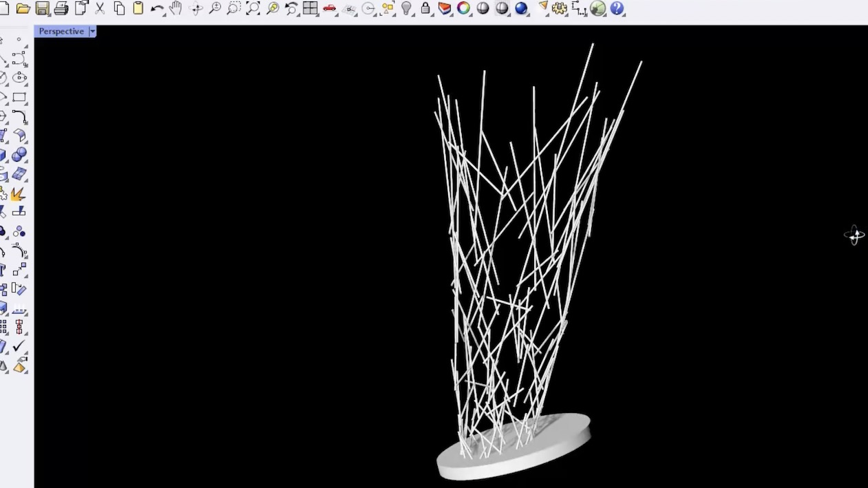Screen dimensions: 868x488
Task: Open Options with the gear icon
Action: [560, 9]
